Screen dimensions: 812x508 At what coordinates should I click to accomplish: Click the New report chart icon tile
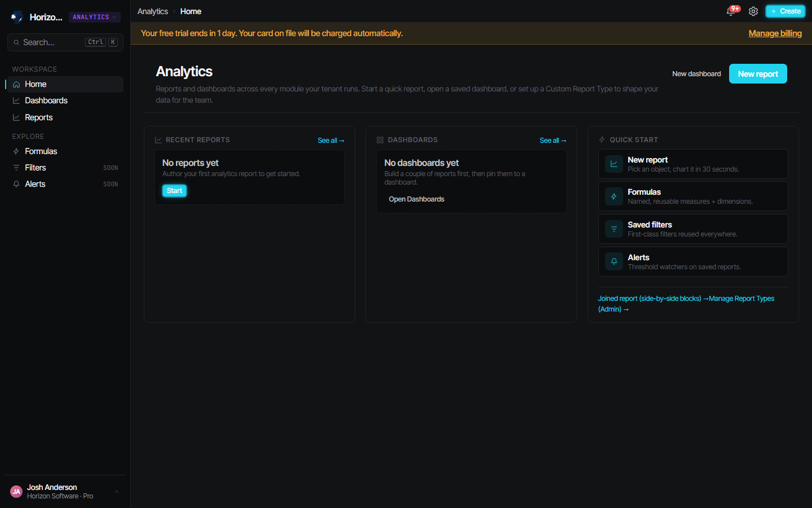coord(614,164)
